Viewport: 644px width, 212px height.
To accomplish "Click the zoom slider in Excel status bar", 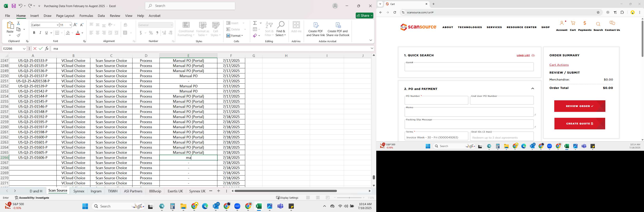I will point(349,198).
